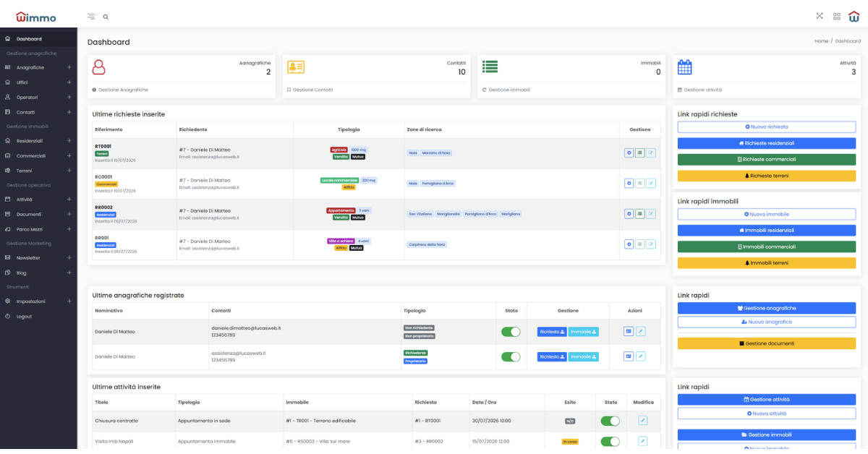
Task: Click the Nuova richiesta button
Action: pos(767,127)
